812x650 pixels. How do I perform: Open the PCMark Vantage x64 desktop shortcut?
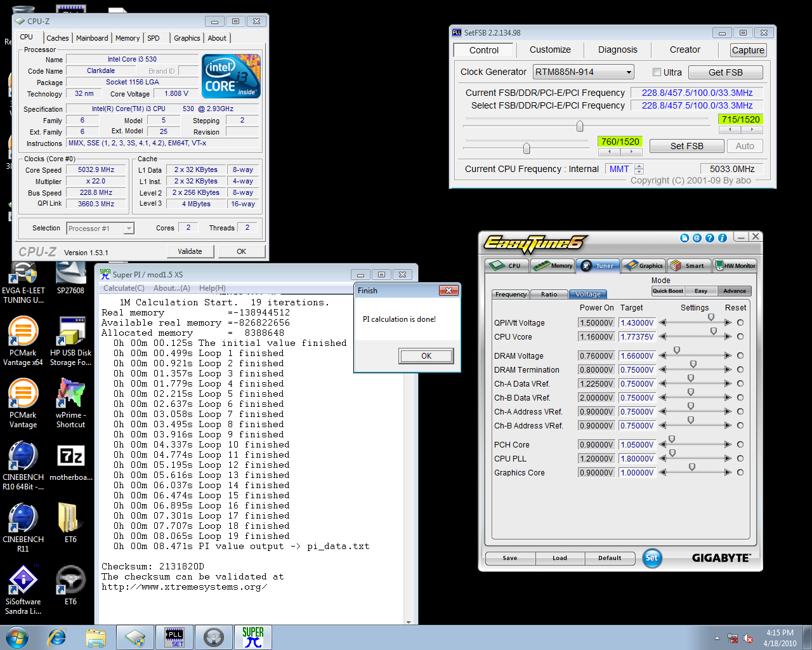(23, 342)
